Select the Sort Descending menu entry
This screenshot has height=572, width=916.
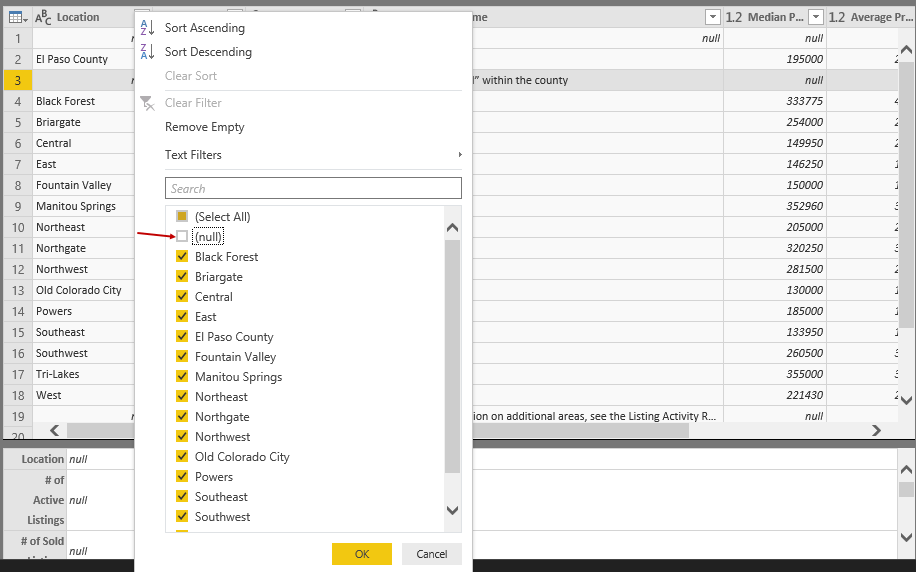[x=208, y=52]
